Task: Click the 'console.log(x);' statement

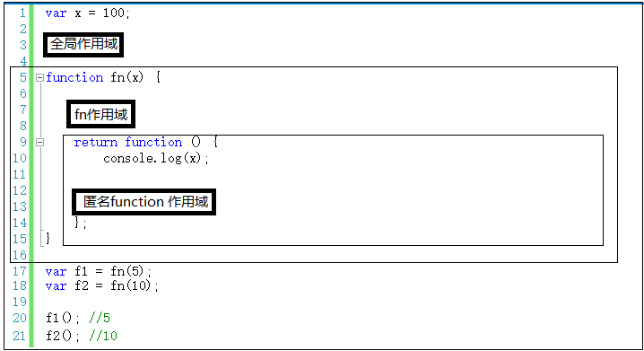Action: click(156, 158)
